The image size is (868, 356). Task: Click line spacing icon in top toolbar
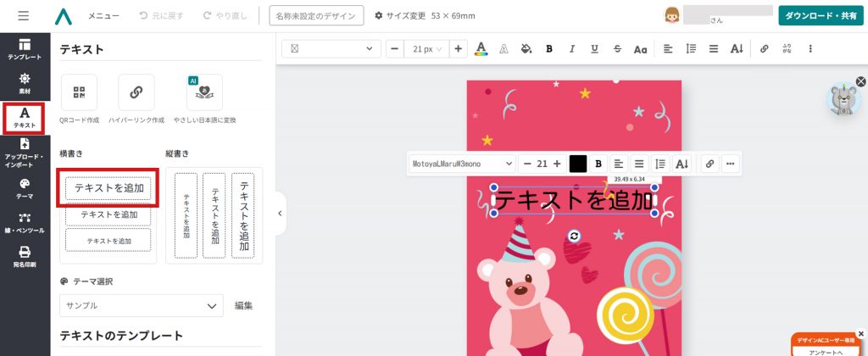[x=691, y=48]
